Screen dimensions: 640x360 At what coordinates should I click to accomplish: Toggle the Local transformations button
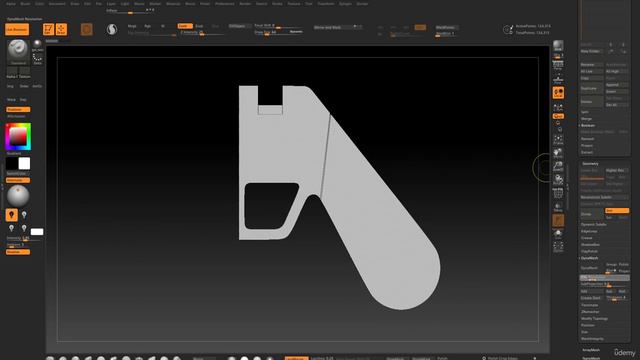tap(558, 93)
